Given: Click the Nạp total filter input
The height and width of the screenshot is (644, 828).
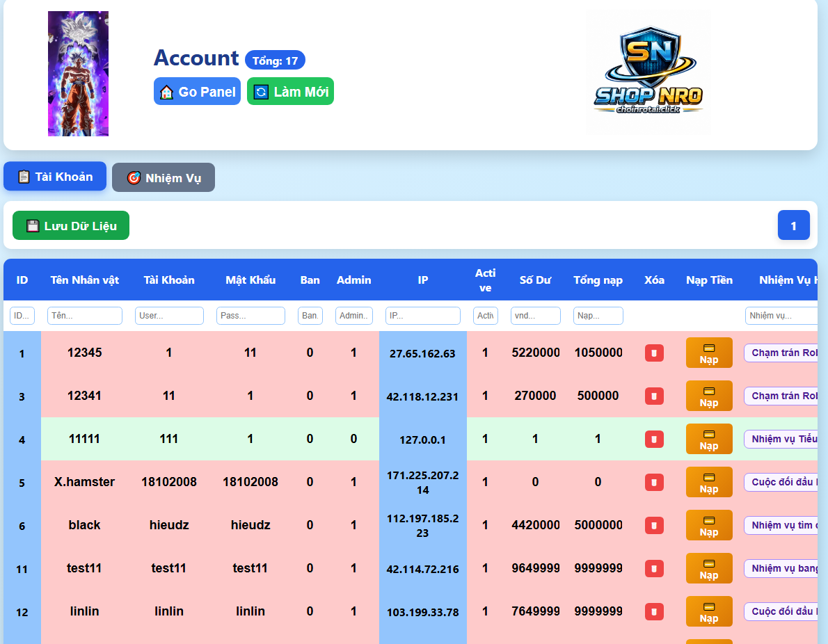Looking at the screenshot, I should [x=598, y=316].
